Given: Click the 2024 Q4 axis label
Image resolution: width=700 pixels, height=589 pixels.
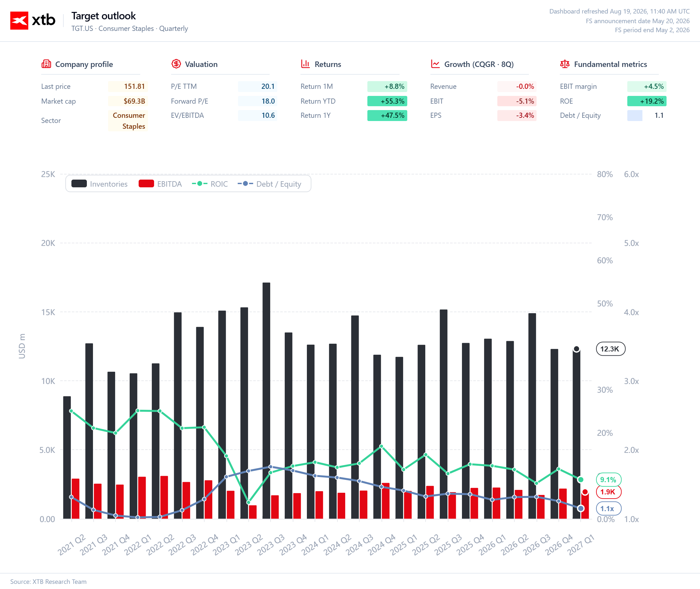Looking at the screenshot, I should coord(381,545).
